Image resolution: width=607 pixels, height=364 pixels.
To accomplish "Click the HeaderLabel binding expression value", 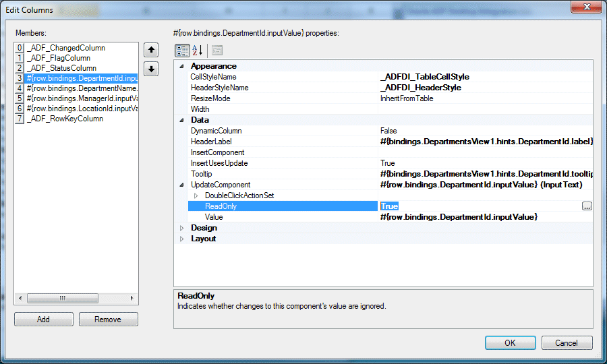I will pyautogui.click(x=486, y=142).
